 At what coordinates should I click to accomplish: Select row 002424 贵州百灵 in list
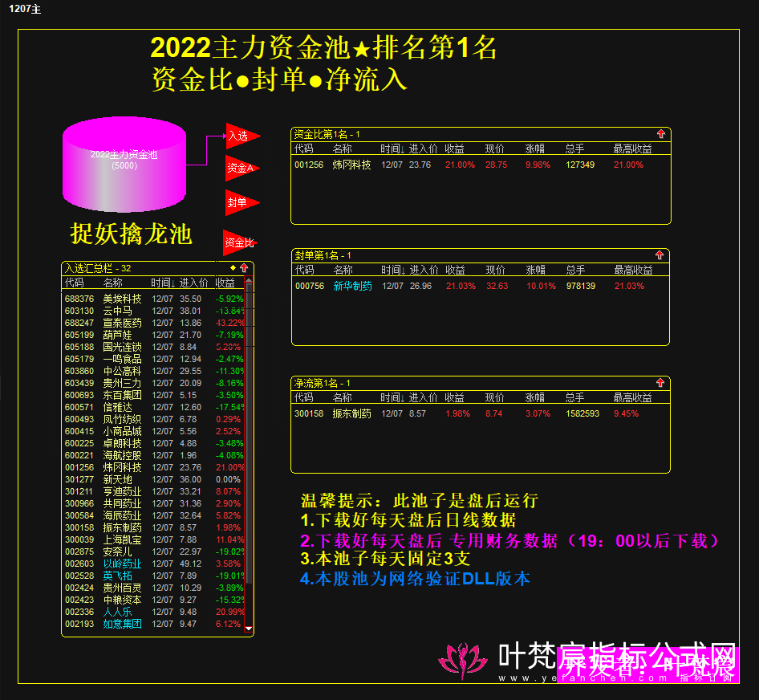154,588
